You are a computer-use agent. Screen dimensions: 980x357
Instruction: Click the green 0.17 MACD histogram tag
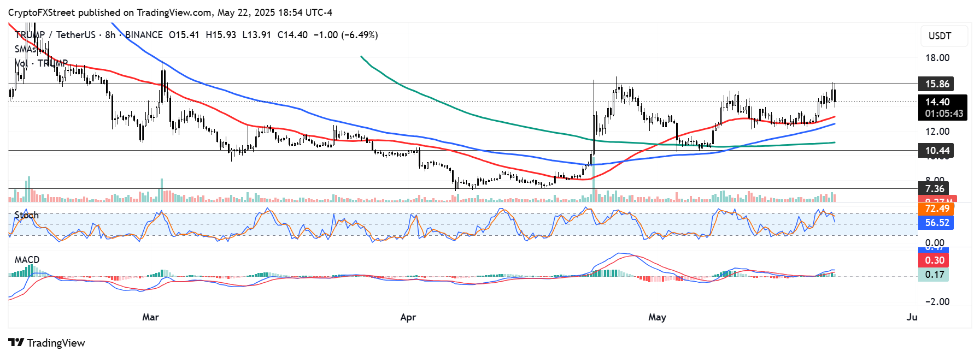tap(934, 275)
